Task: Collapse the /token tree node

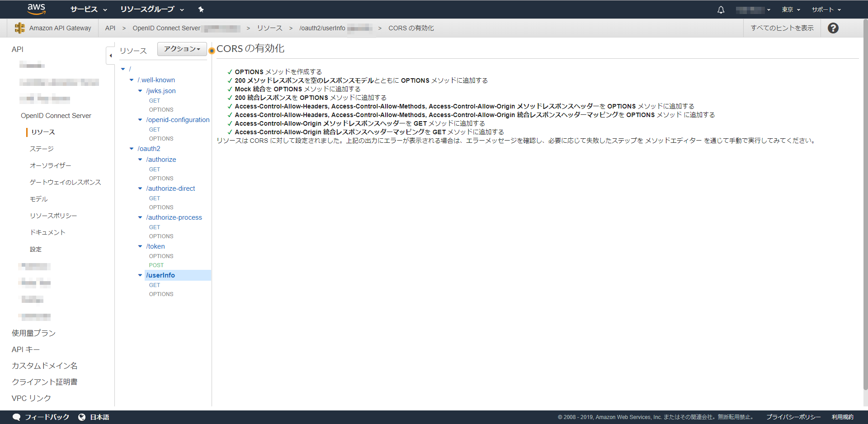Action: (140, 246)
